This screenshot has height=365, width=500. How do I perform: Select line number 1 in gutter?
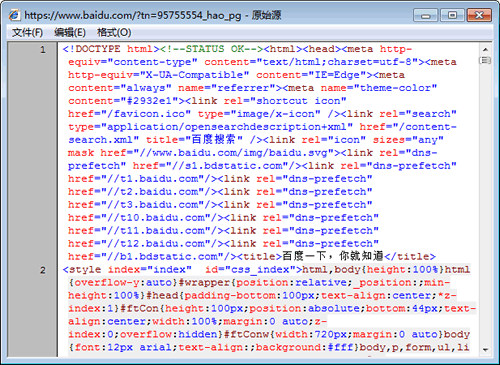coord(43,50)
